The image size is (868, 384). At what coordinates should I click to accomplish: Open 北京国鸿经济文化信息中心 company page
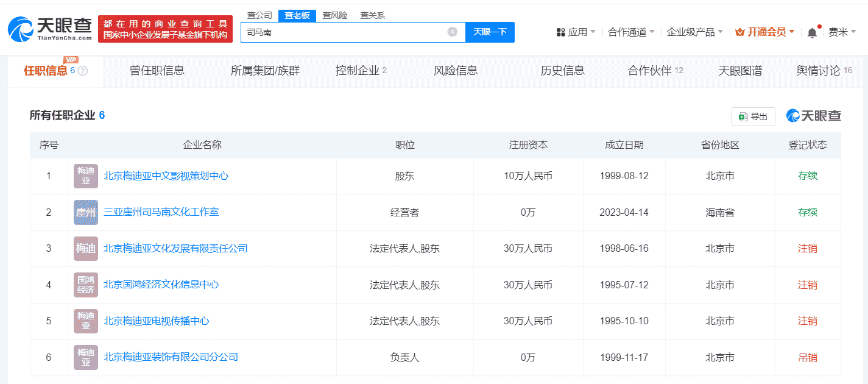[161, 285]
